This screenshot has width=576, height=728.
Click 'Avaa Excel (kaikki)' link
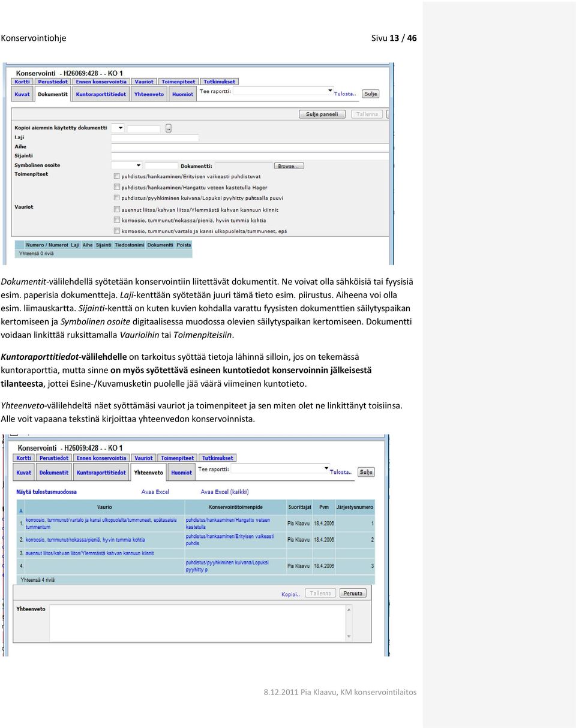[224, 492]
